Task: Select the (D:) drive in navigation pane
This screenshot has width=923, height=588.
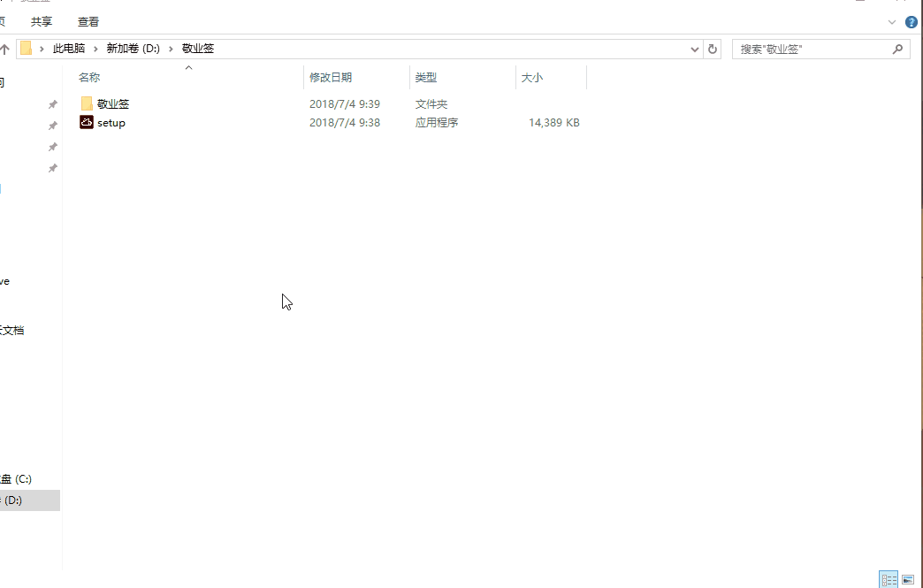Action: pos(29,500)
